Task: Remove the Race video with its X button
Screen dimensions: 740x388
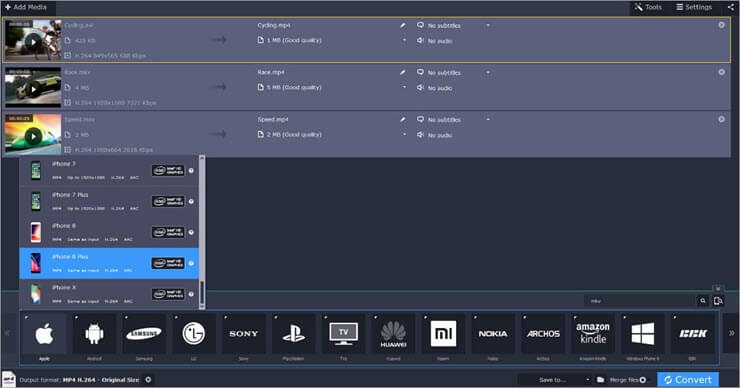Action: point(722,72)
